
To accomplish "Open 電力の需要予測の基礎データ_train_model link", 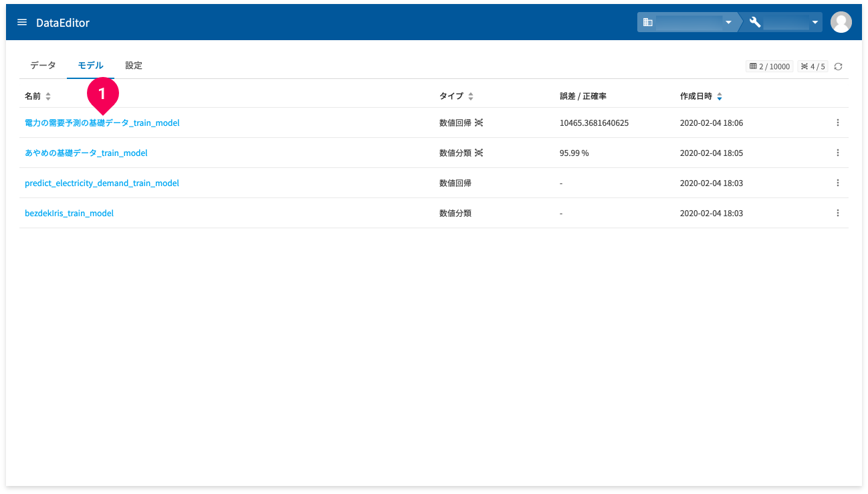I will 102,123.
